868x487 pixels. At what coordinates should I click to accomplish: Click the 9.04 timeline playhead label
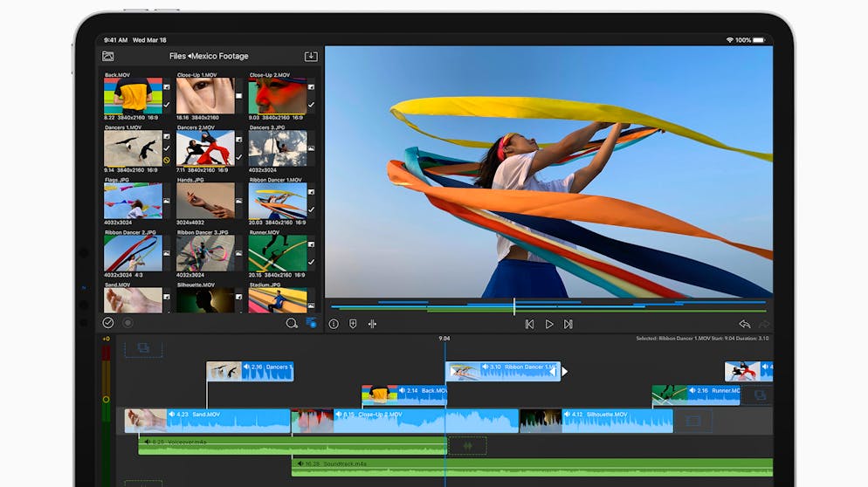click(444, 338)
